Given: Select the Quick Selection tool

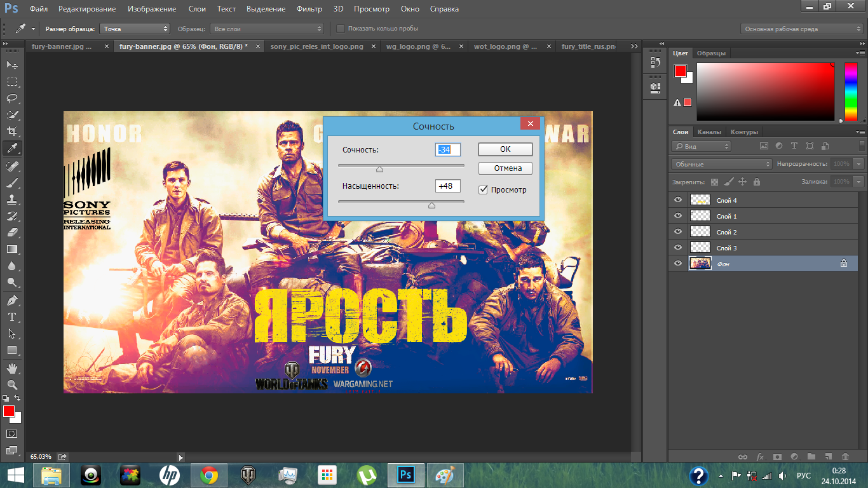Looking at the screenshot, I should point(12,115).
